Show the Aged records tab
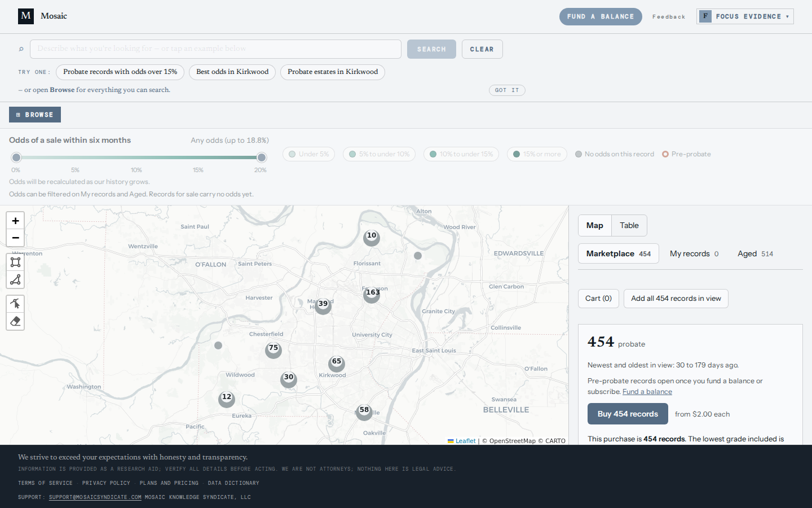 click(x=756, y=254)
